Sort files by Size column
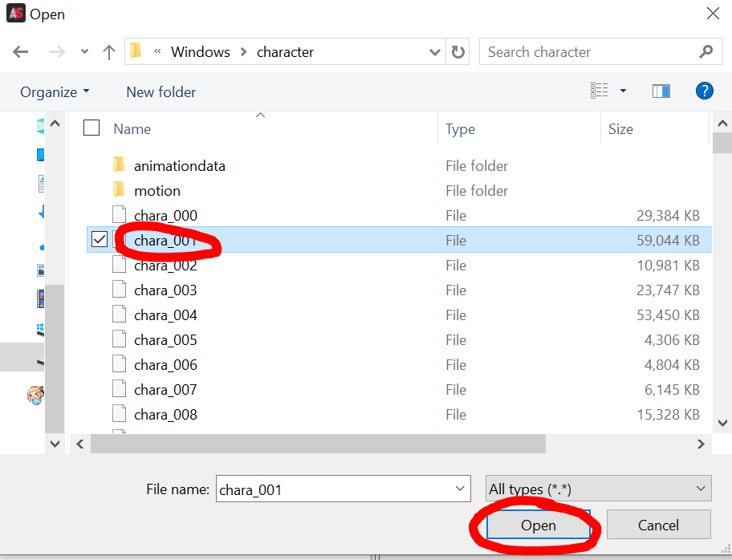732x560 pixels. 620,129
